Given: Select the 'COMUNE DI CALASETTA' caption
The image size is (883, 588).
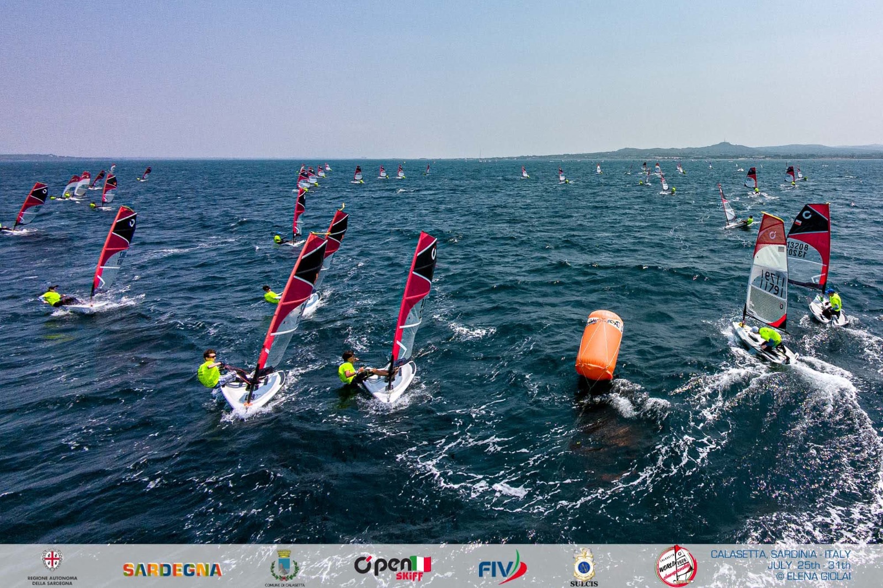Looking at the screenshot, I should [284, 585].
